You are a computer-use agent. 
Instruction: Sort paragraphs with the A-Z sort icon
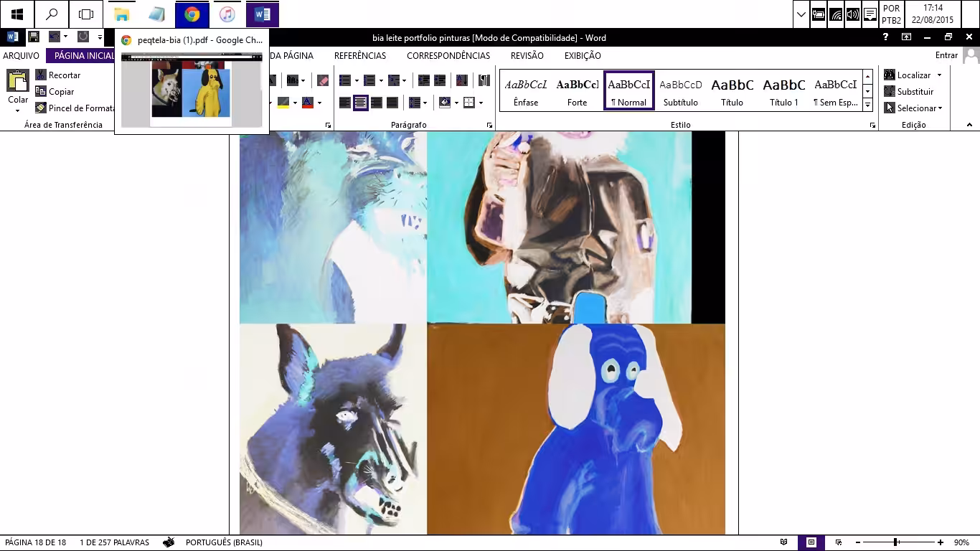point(462,80)
